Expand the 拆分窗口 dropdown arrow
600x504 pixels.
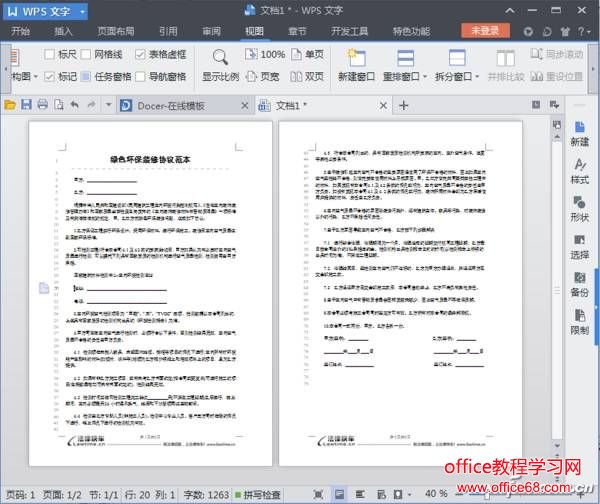477,77
